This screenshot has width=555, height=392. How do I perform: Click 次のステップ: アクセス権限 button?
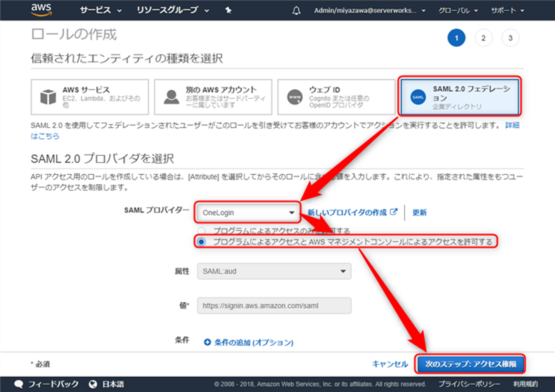470,364
